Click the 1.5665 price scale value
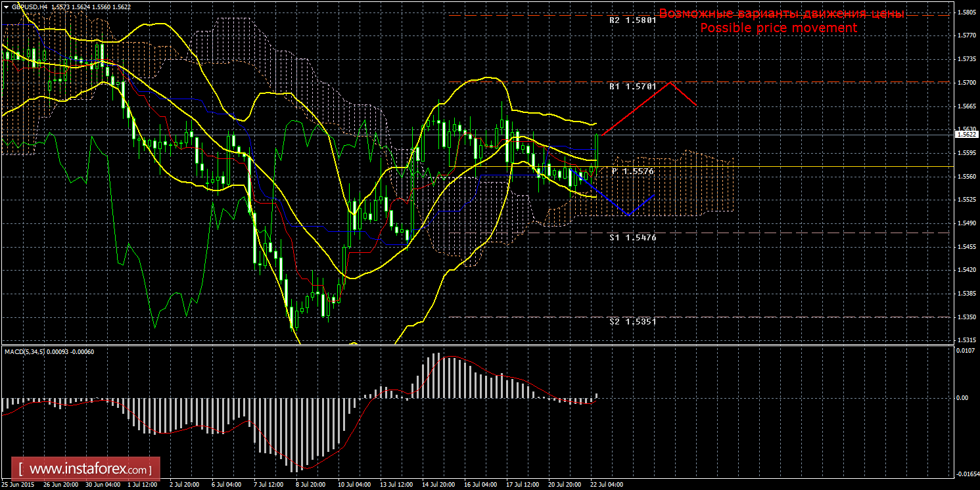 coord(966,106)
